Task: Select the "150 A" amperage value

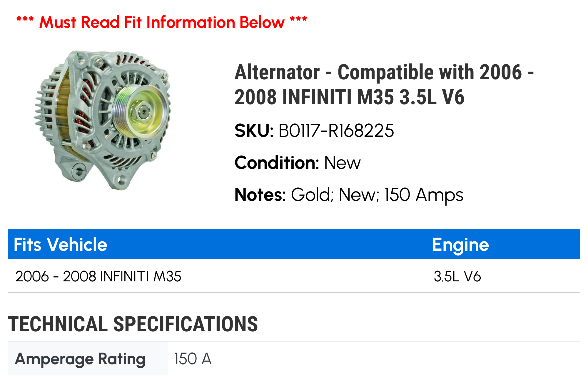Action: 193,359
